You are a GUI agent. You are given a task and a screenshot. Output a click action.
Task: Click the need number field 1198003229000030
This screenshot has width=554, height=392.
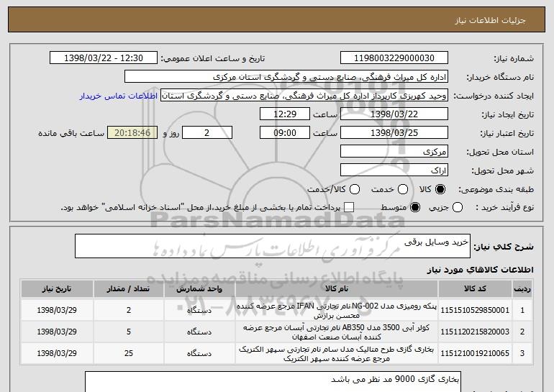(394, 58)
